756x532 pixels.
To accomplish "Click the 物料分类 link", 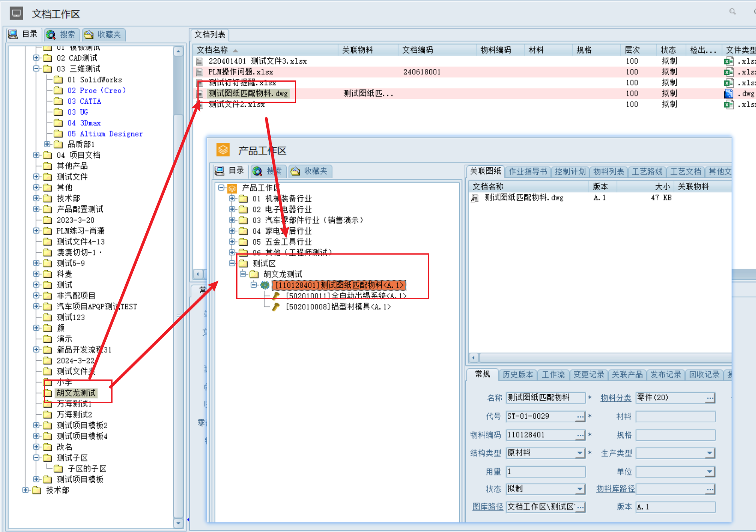I will click(x=616, y=398).
